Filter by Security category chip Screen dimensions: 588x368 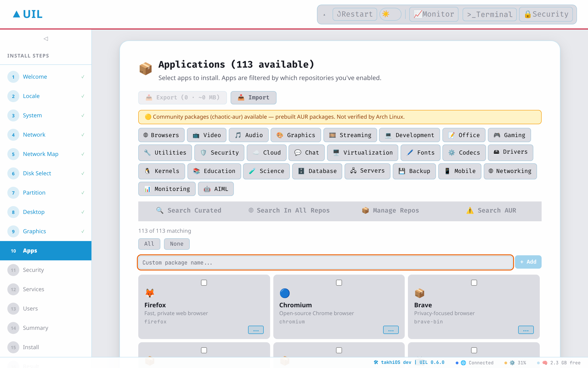219,152
